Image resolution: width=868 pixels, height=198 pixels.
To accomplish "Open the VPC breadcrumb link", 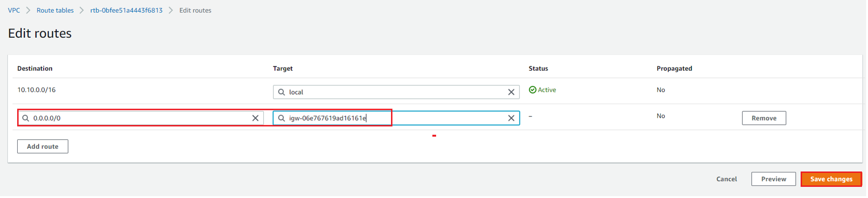I will (x=14, y=10).
